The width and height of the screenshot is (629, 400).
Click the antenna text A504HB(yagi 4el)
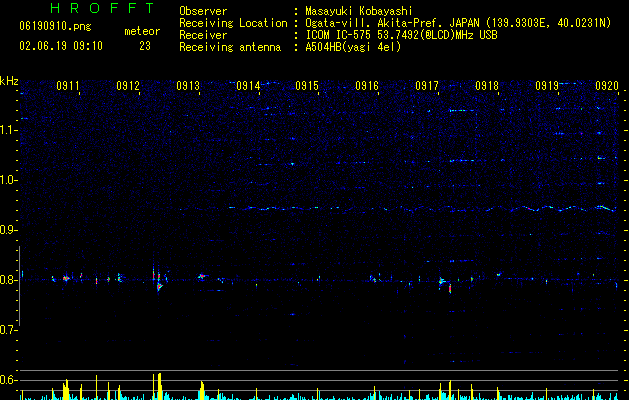coord(353,47)
